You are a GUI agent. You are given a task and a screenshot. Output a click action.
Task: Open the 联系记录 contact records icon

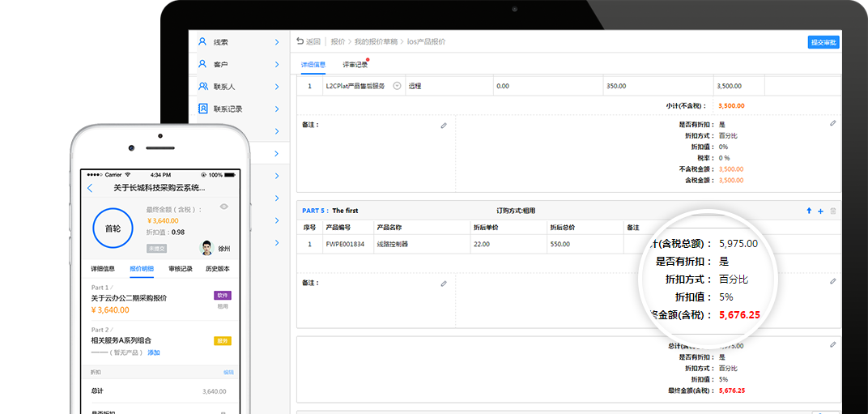tap(203, 109)
